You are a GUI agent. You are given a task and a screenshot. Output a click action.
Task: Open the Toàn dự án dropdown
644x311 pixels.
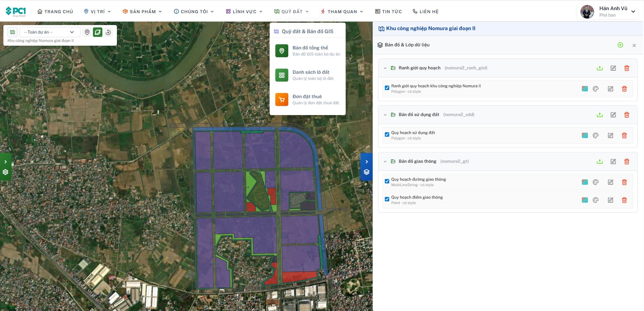click(x=49, y=32)
